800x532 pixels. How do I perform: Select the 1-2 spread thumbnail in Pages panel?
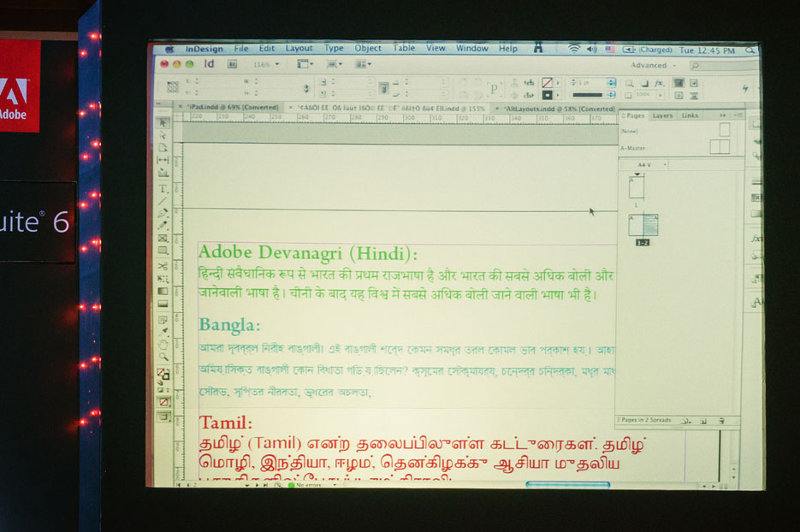coord(643,225)
